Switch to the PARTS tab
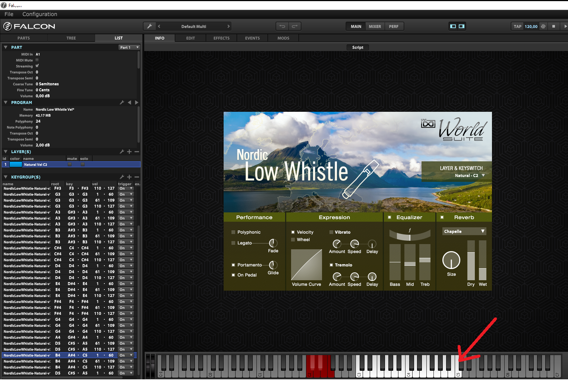The image size is (568, 392). tap(23, 38)
